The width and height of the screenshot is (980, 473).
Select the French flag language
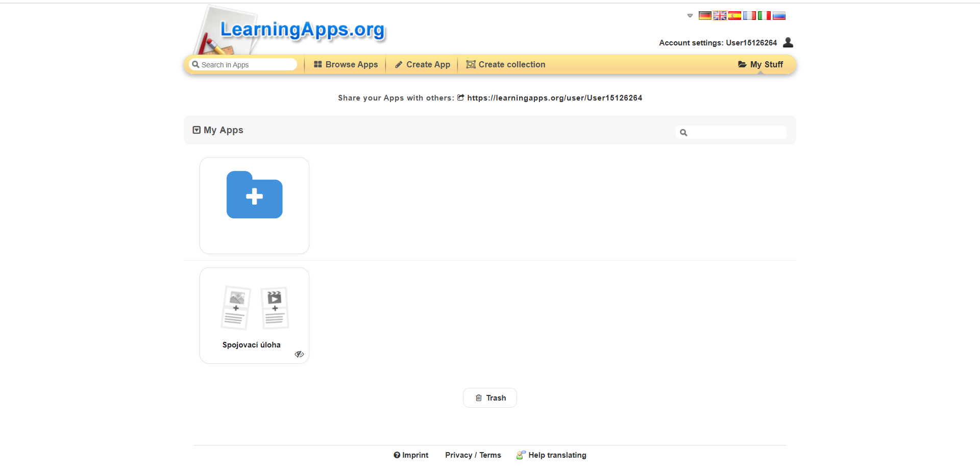(x=749, y=16)
